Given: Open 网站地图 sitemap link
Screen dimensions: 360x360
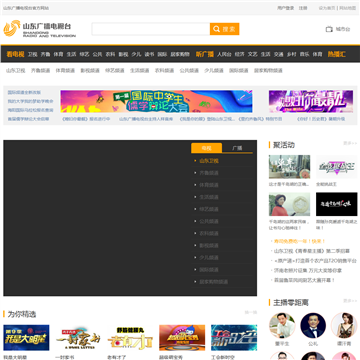Looking at the screenshot, I should pos(348,8).
